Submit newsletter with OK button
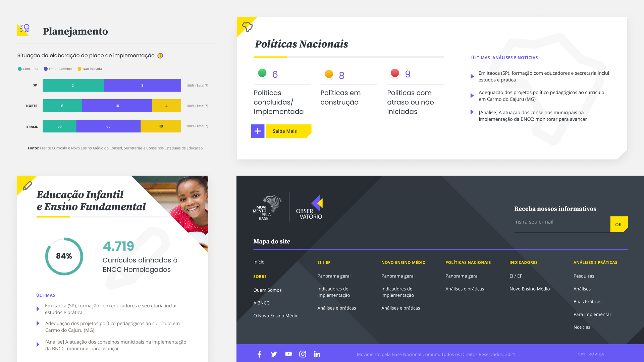This screenshot has height=362, width=644. 619,224
